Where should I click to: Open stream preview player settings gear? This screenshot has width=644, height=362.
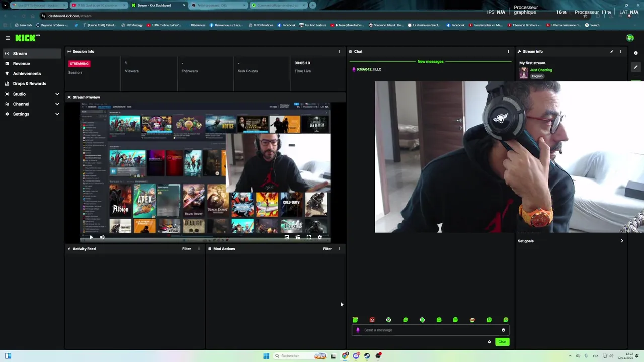pyautogui.click(x=320, y=237)
